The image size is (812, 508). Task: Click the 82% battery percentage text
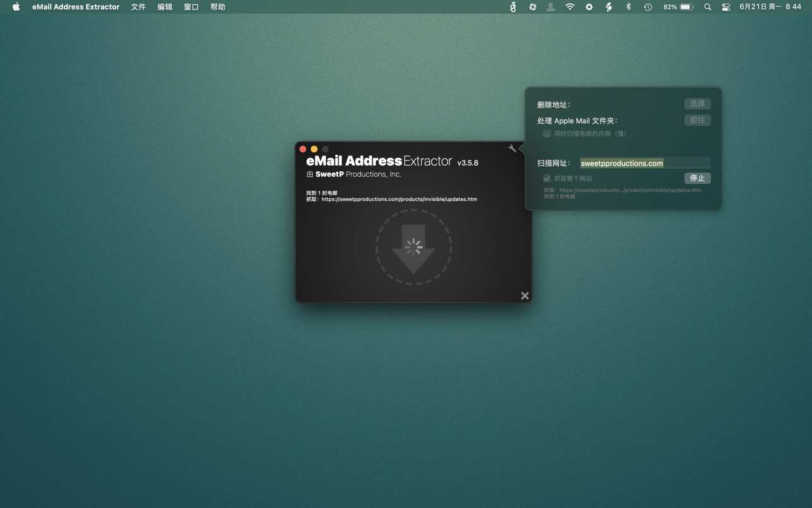tap(670, 7)
